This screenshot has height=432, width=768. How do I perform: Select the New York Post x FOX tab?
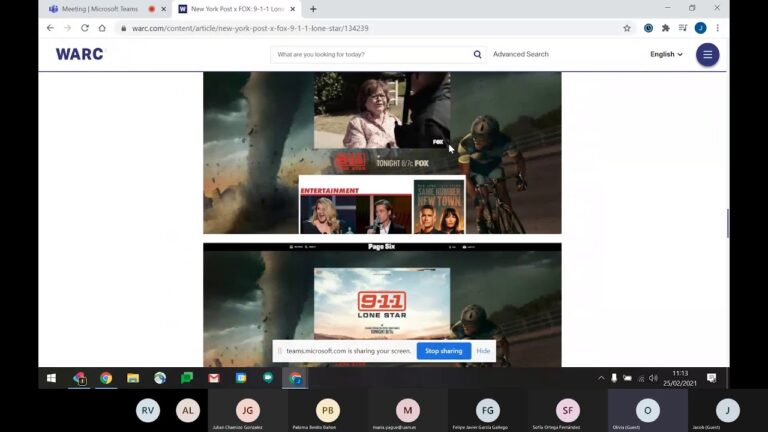(x=237, y=9)
